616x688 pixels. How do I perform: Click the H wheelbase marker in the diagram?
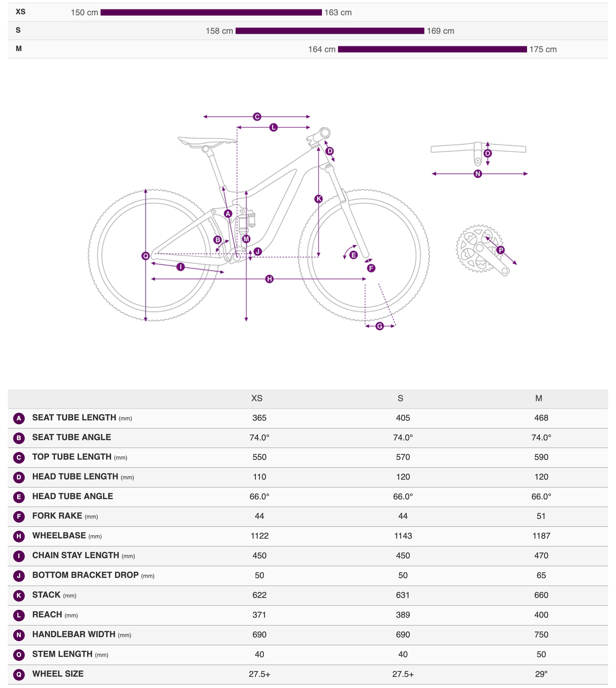(x=269, y=279)
